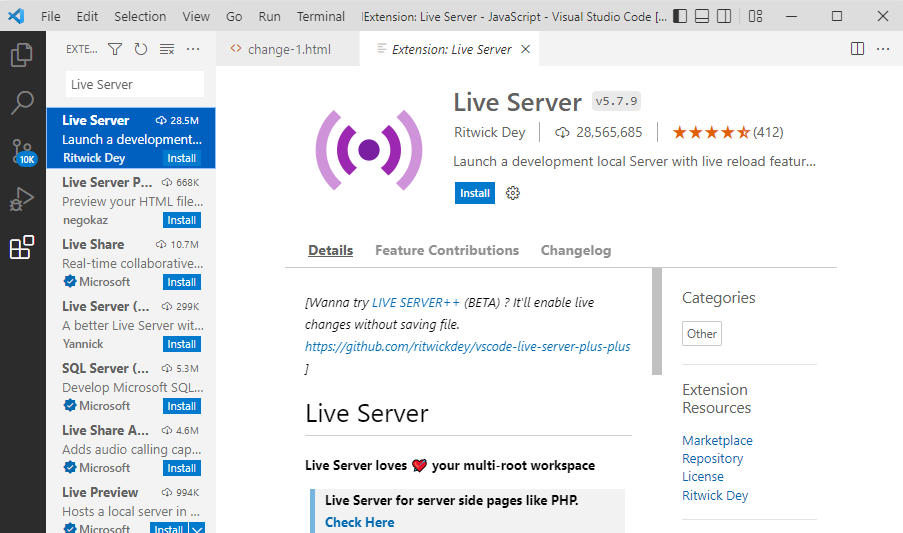This screenshot has width=903, height=533.
Task: Clear extensions search results
Action: pyautogui.click(x=167, y=50)
